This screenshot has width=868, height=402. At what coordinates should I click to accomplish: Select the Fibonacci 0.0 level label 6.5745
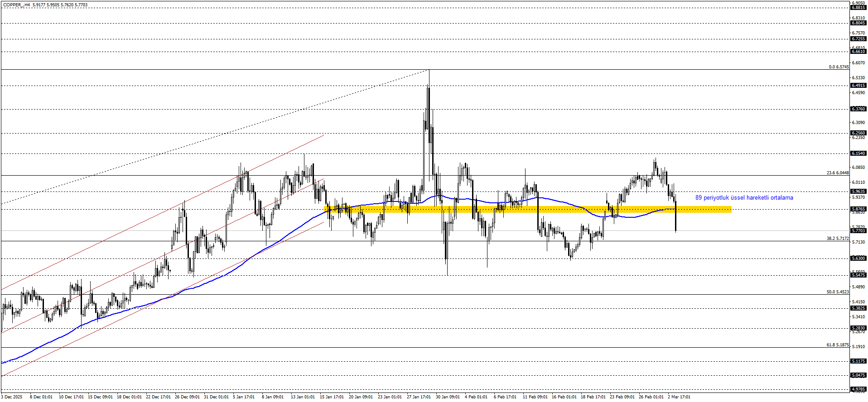(x=839, y=67)
